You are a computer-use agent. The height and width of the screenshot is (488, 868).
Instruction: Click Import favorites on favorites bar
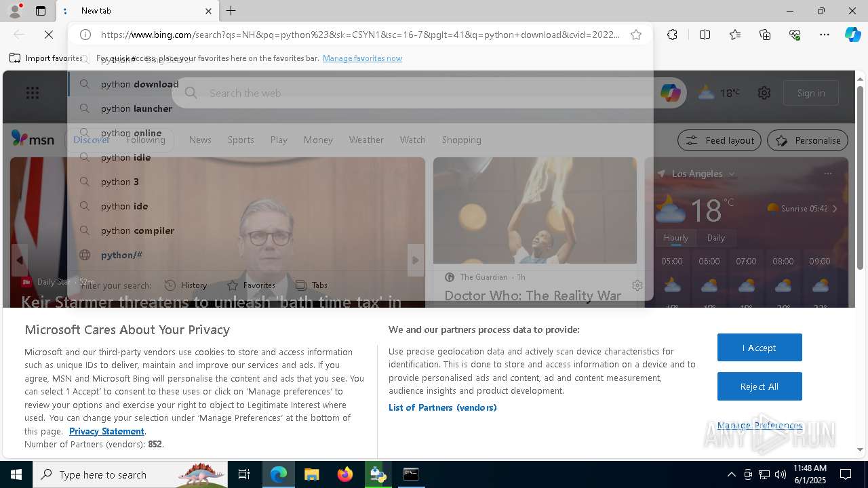(46, 58)
